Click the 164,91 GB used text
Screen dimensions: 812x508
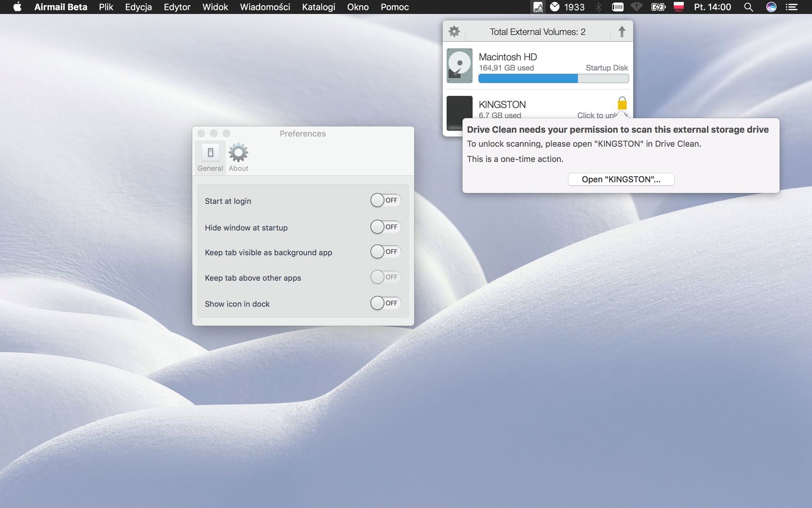[x=506, y=68]
